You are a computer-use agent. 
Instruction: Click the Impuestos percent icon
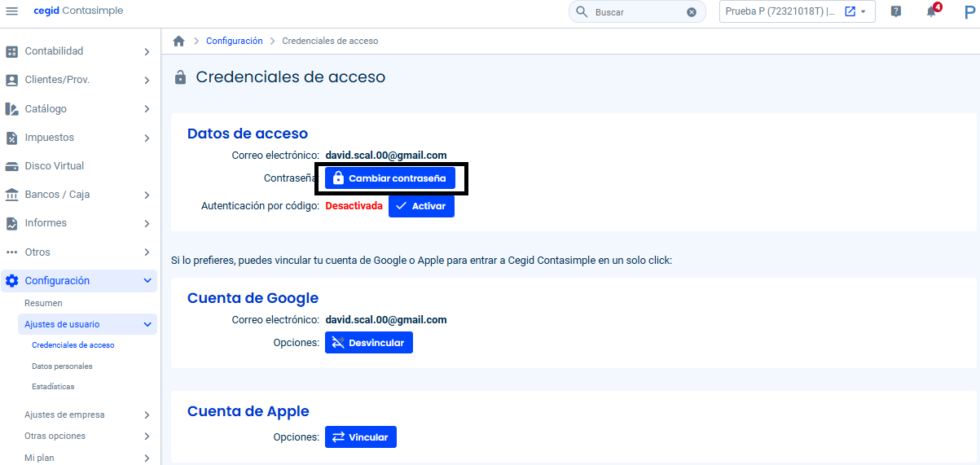point(11,138)
